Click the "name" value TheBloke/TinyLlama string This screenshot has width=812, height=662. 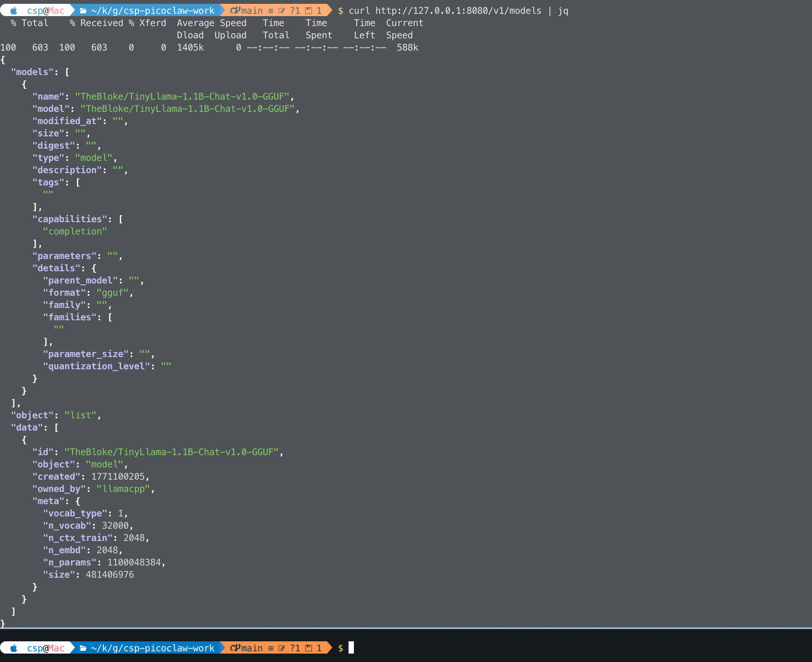click(182, 96)
